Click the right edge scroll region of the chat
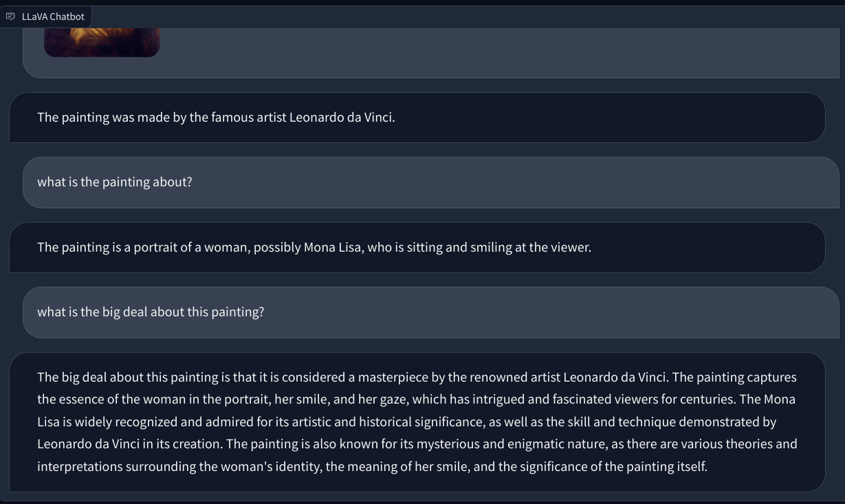The height and width of the screenshot is (504, 845). pyautogui.click(x=842, y=275)
